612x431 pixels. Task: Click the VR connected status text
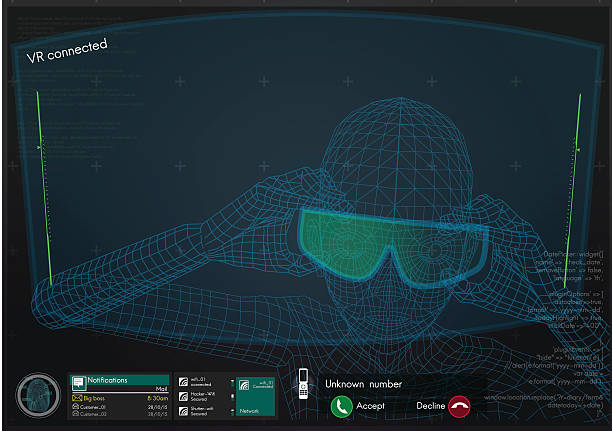(67, 50)
